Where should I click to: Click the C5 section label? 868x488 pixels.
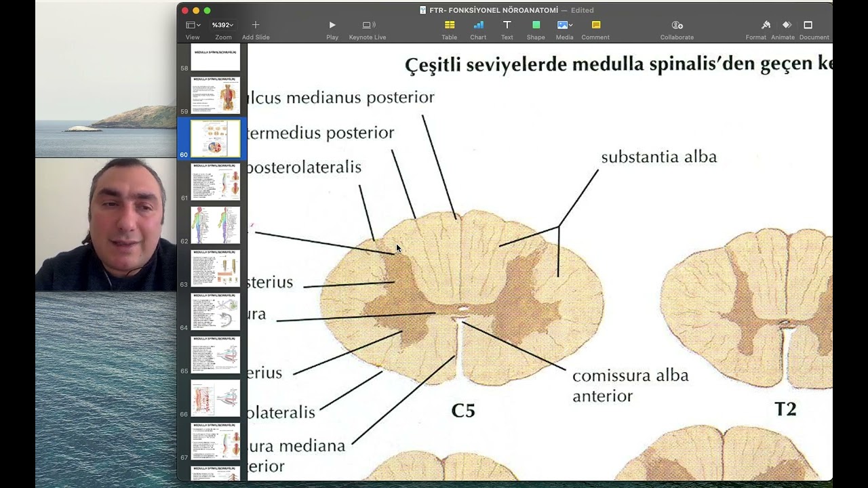463,411
